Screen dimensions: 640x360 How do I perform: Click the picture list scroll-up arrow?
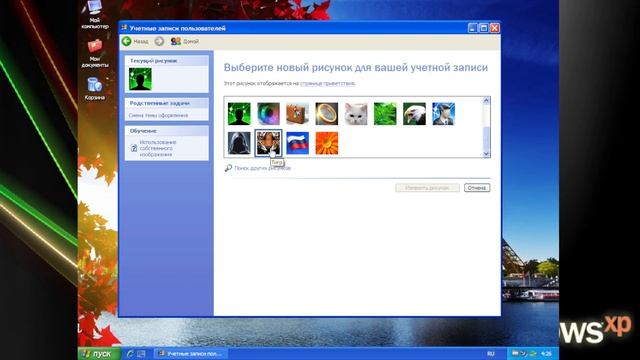click(486, 100)
